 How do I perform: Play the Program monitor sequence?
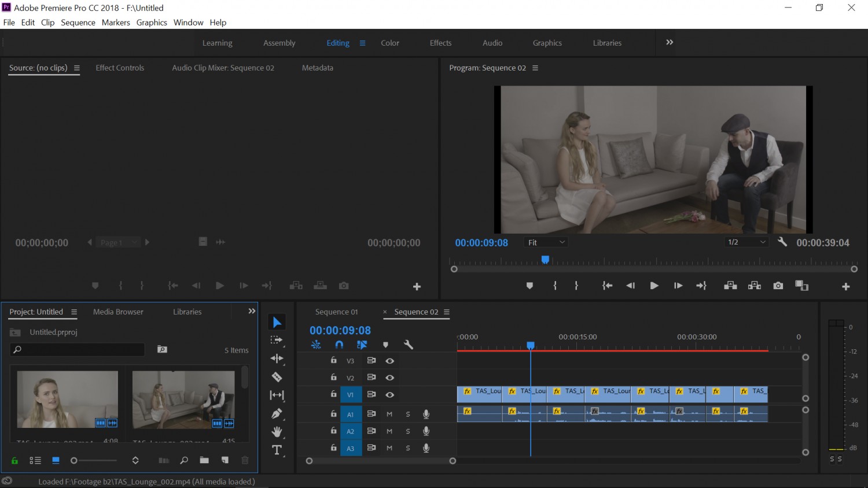654,286
